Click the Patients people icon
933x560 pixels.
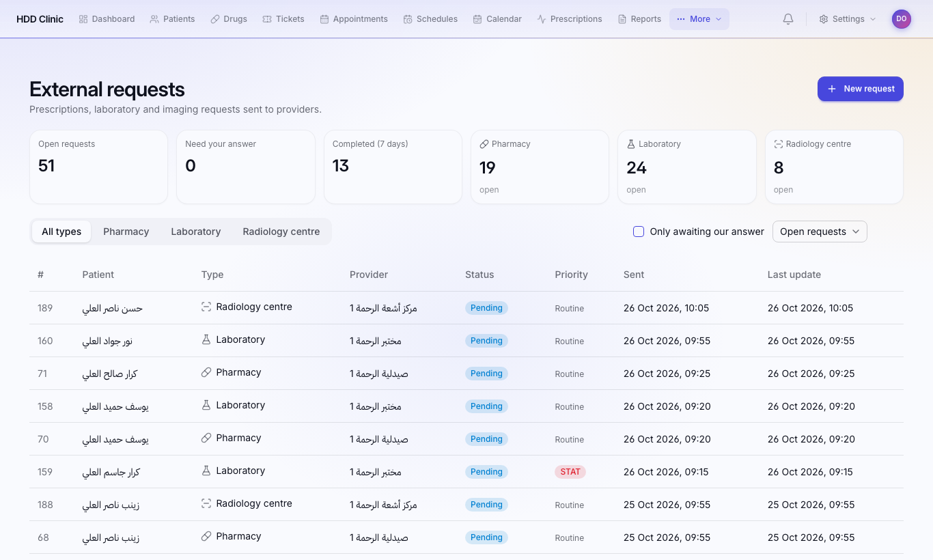click(154, 19)
